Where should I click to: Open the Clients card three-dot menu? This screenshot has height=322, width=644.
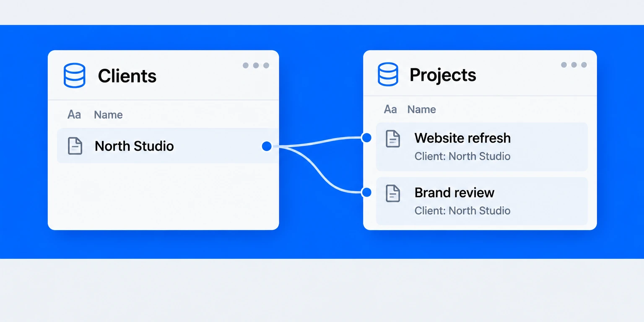click(256, 65)
